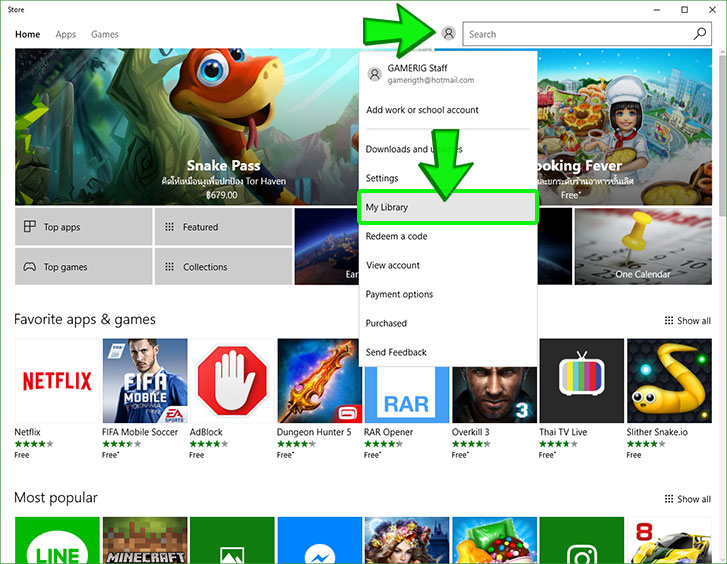Open the One Calendar promo tile
The width and height of the screenshot is (727, 564).
pos(643,246)
